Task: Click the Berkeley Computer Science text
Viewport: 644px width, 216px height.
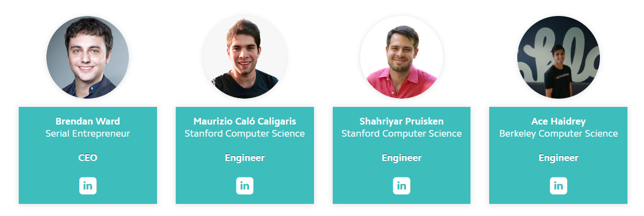Action: tap(559, 133)
